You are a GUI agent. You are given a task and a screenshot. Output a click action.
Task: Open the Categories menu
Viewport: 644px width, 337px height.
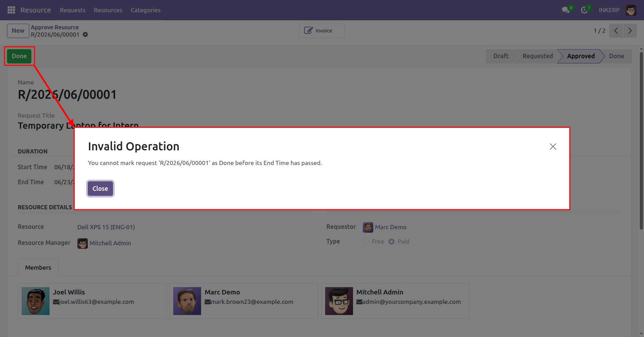[146, 10]
